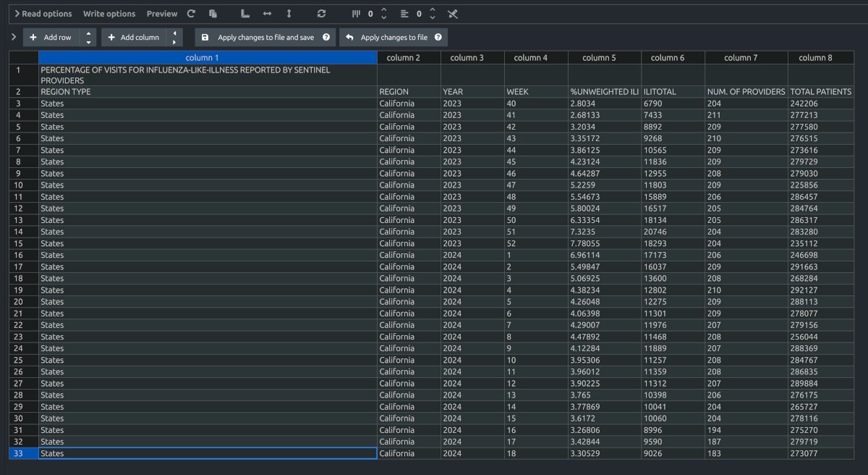Decrease the fixed columns counter

[383, 17]
